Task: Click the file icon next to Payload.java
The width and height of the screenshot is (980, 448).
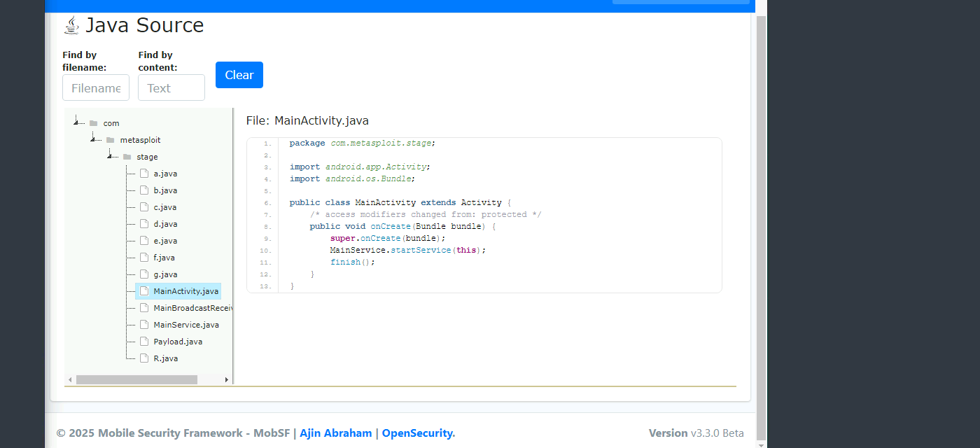Action: point(143,342)
